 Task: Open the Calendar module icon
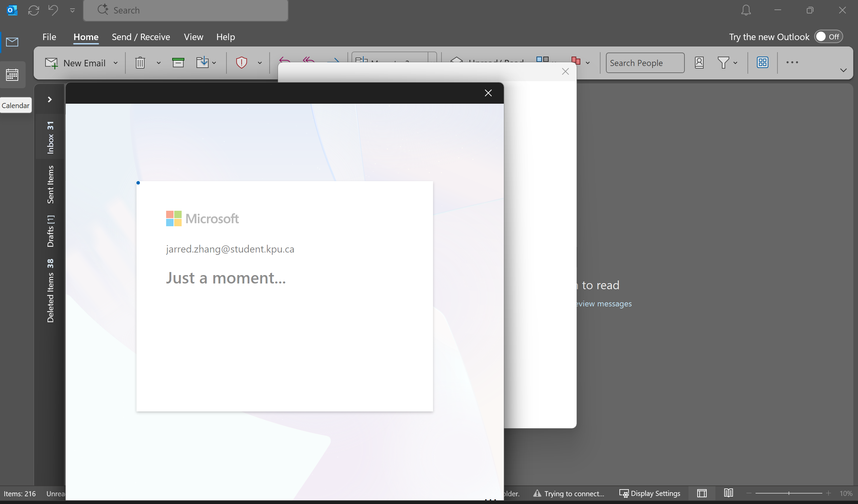12,74
